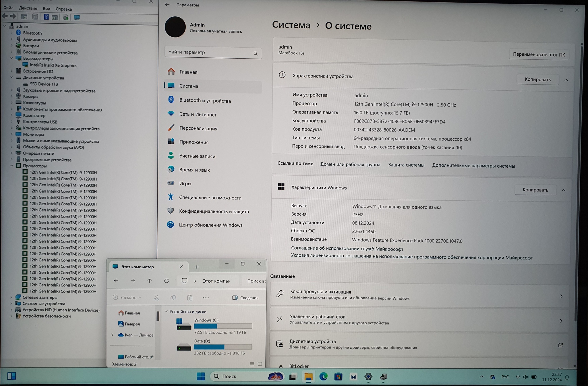Click Переименовать этот ПК button
588x386 pixels.
click(x=539, y=55)
